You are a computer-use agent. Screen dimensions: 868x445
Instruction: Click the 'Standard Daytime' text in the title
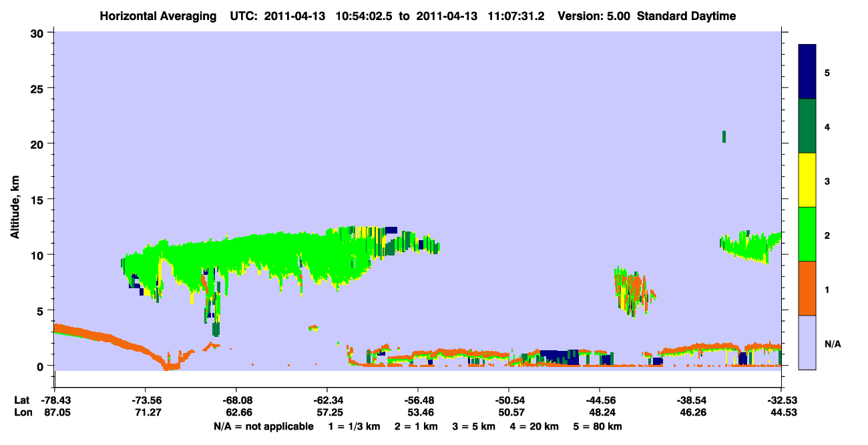click(x=686, y=16)
